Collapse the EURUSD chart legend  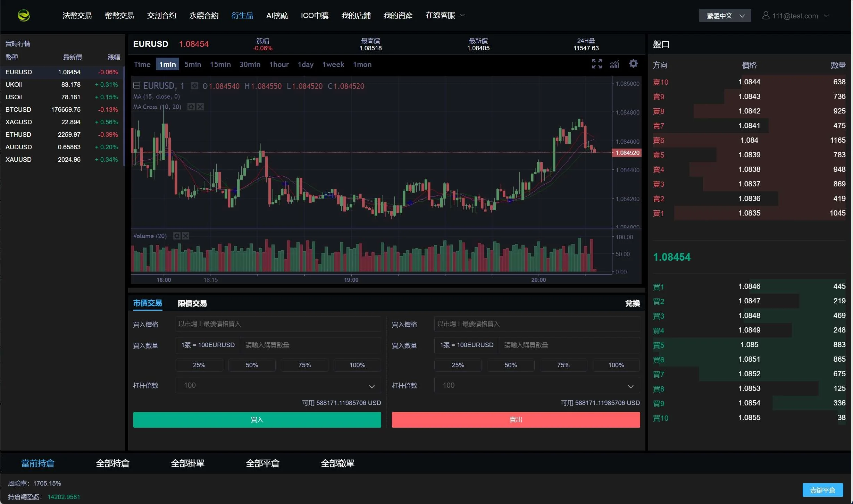pos(137,86)
